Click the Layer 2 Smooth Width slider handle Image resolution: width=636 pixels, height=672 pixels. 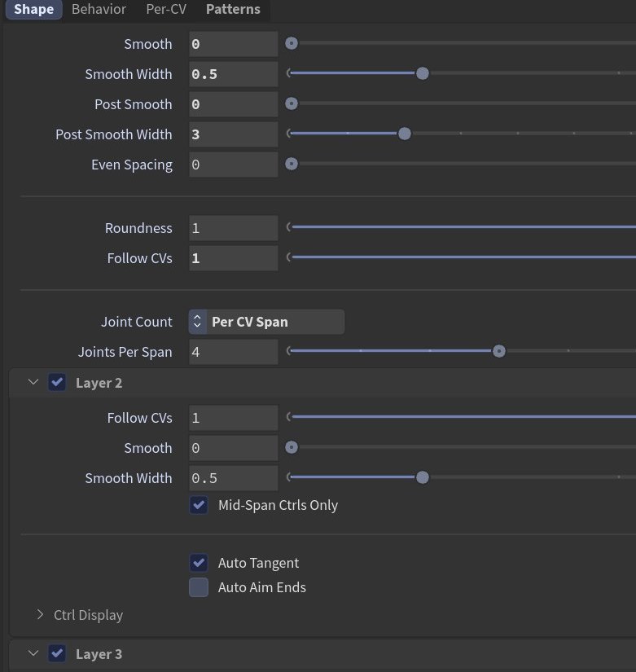(423, 477)
